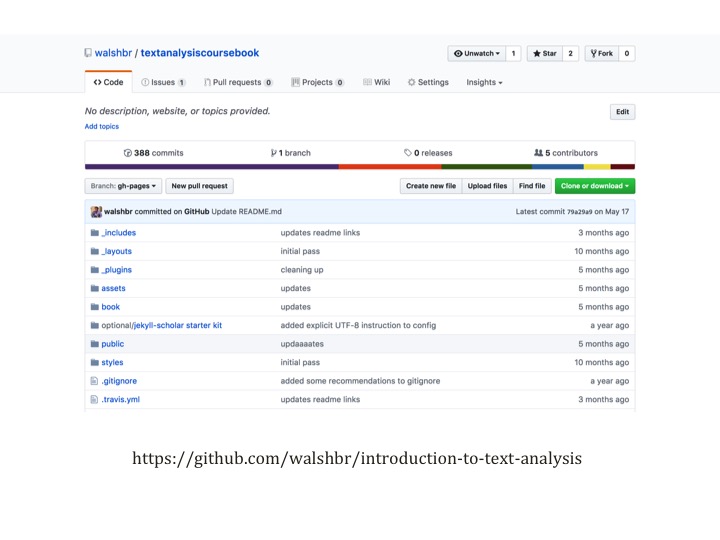
Task: Open the Projects tab
Action: [317, 82]
